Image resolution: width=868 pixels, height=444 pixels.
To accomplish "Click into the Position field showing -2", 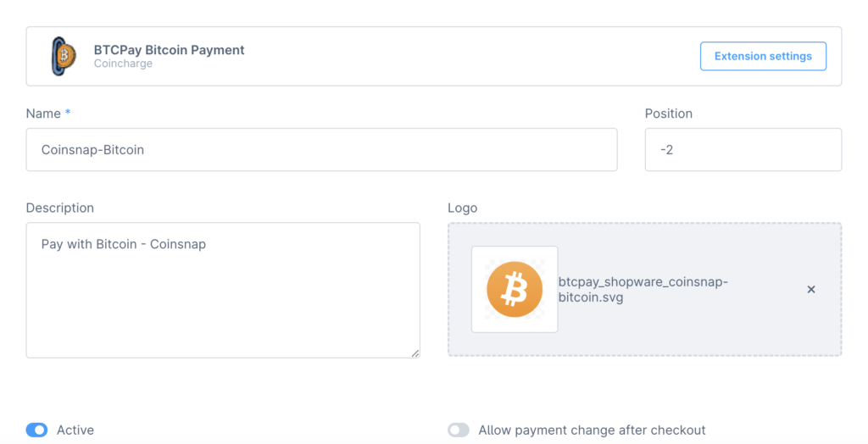I will click(x=743, y=150).
